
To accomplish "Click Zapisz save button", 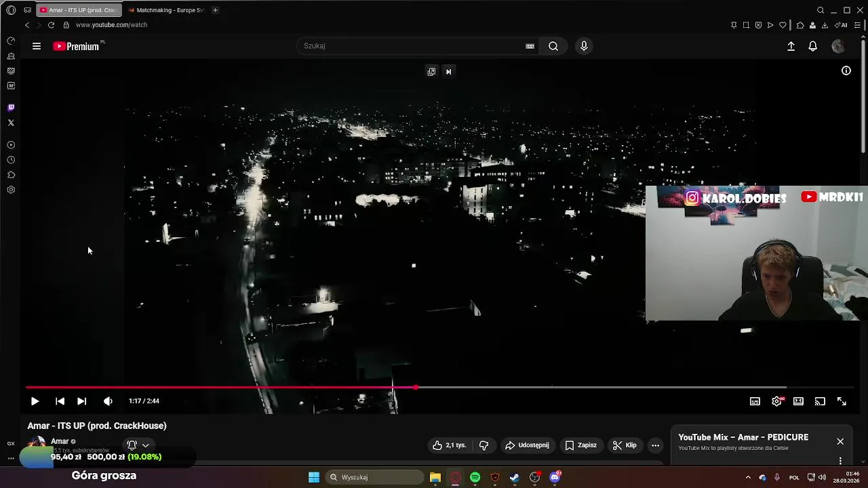I will 580,445.
